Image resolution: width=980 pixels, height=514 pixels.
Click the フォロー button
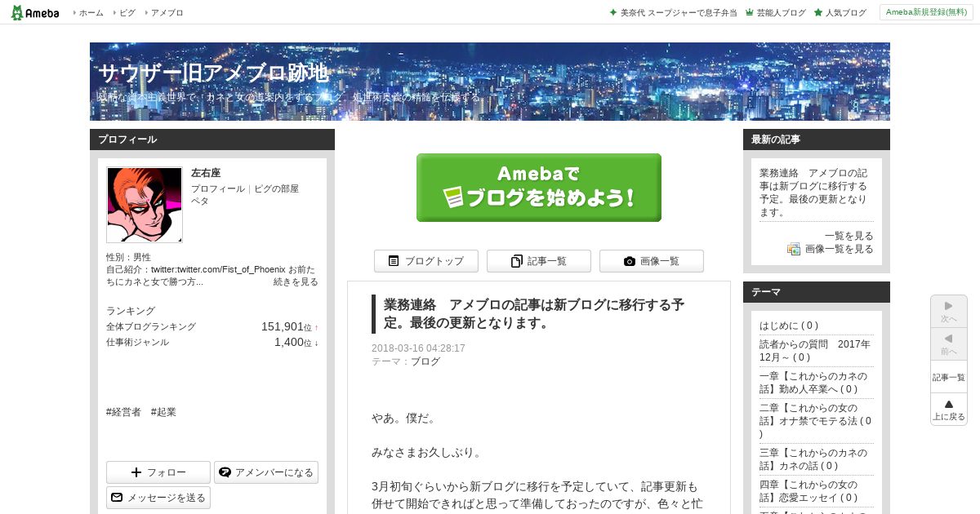[158, 472]
